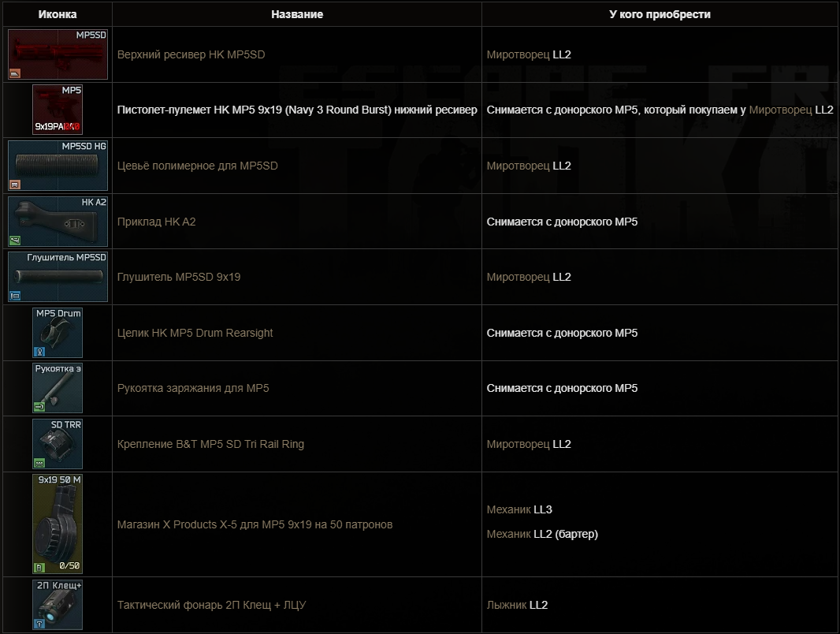Open the Глушитель MP5SD 9x19 link
840x634 pixels.
pyautogui.click(x=178, y=277)
